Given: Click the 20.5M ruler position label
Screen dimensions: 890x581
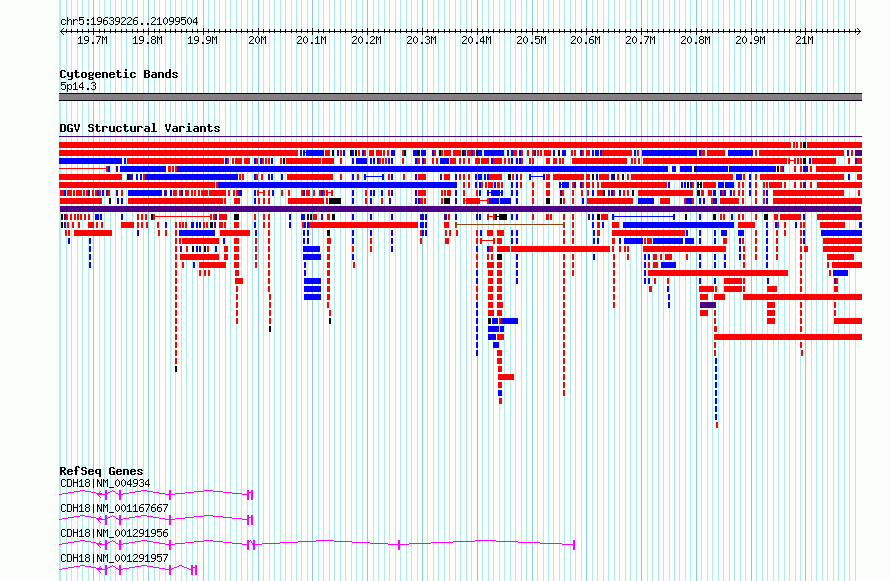Looking at the screenshot, I should [532, 40].
